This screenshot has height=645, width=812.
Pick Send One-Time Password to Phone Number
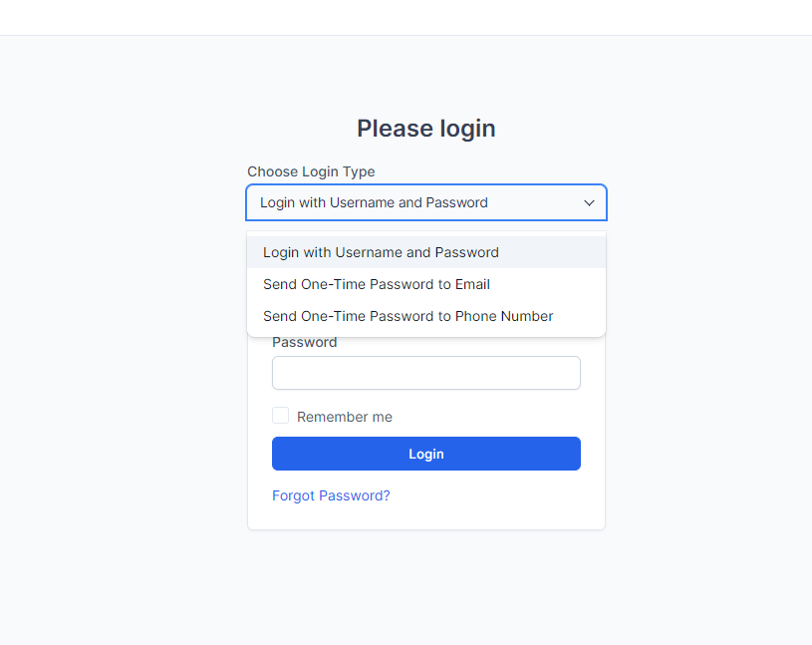(x=407, y=316)
